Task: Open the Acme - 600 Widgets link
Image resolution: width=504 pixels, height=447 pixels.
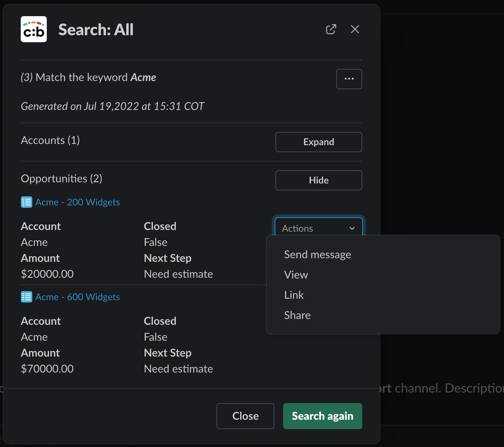Action: pyautogui.click(x=77, y=297)
